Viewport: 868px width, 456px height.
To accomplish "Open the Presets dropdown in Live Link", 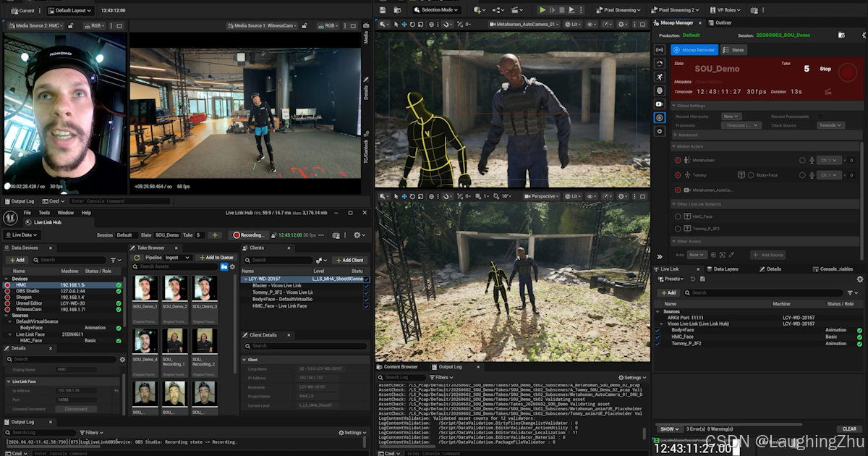I will (672, 279).
